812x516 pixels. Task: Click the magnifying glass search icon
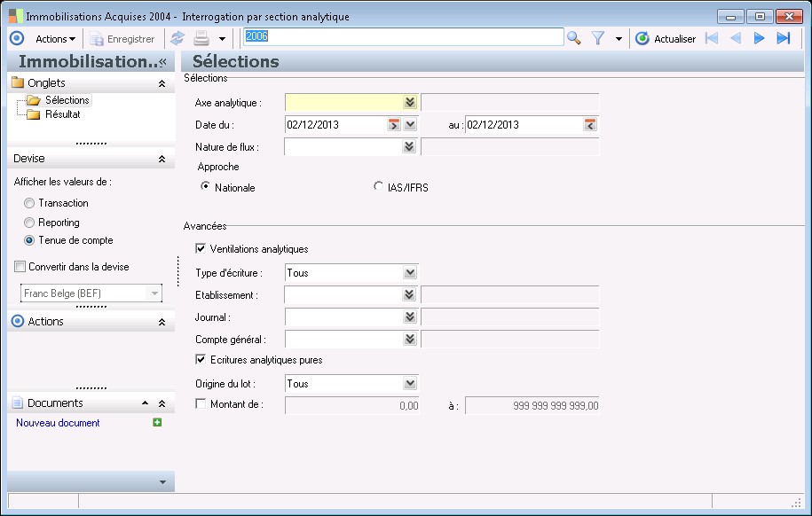(574, 38)
